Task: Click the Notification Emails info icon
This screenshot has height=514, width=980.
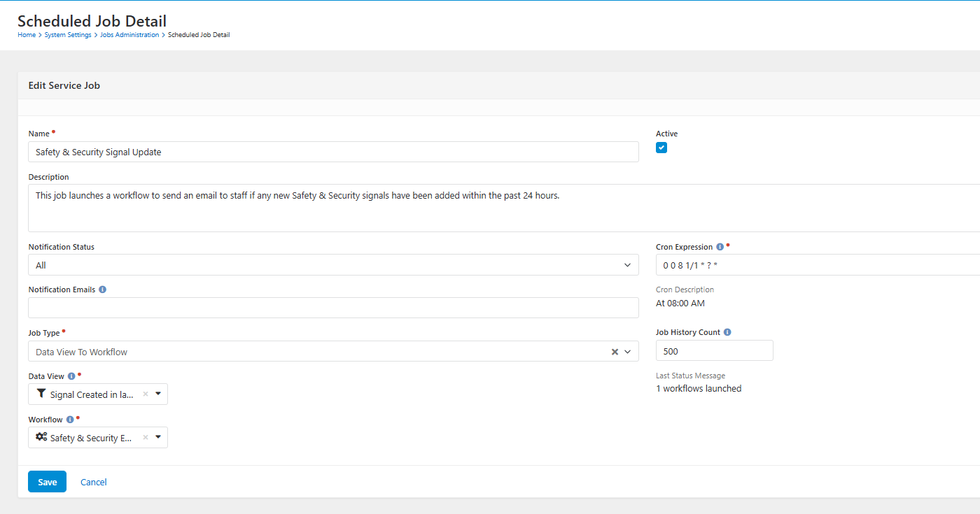Action: pos(103,290)
